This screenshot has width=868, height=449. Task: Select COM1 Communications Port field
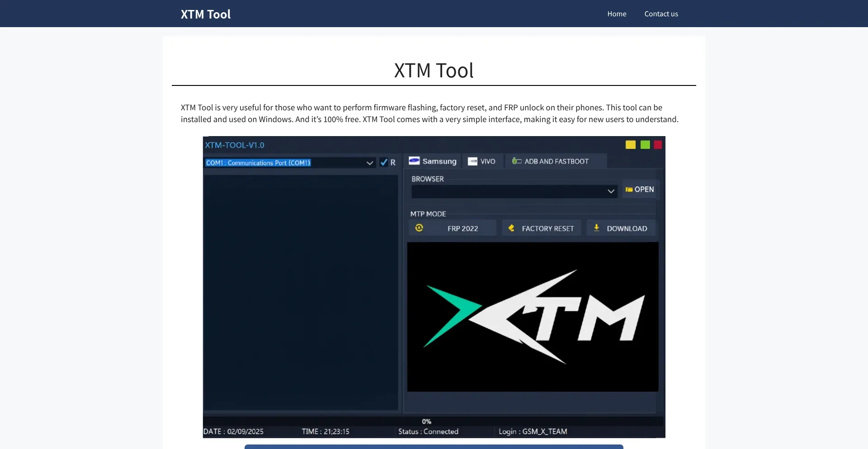pos(290,163)
